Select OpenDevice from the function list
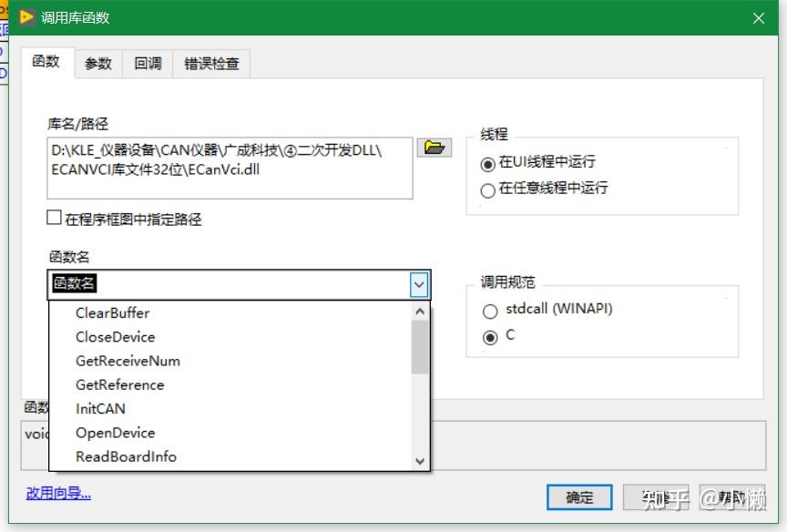This screenshot has height=532, width=787. point(115,433)
